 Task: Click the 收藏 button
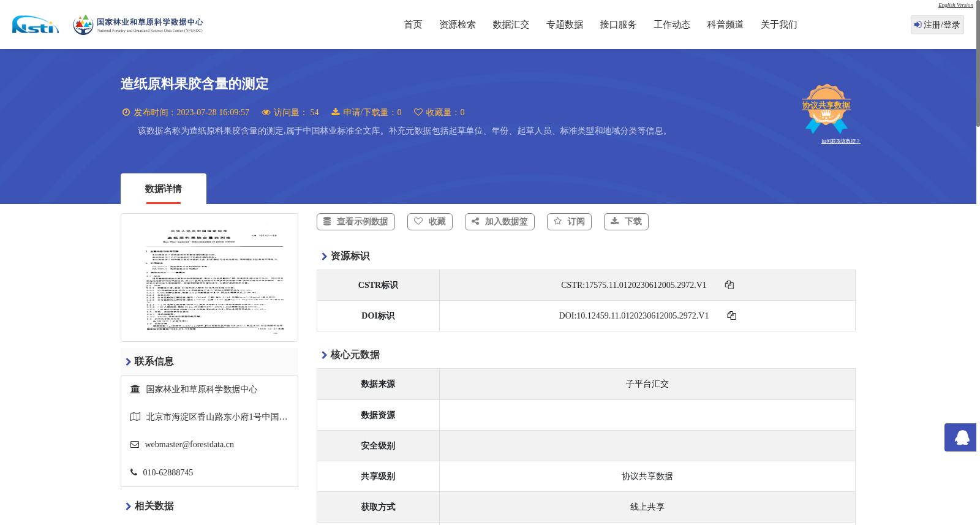(x=430, y=222)
